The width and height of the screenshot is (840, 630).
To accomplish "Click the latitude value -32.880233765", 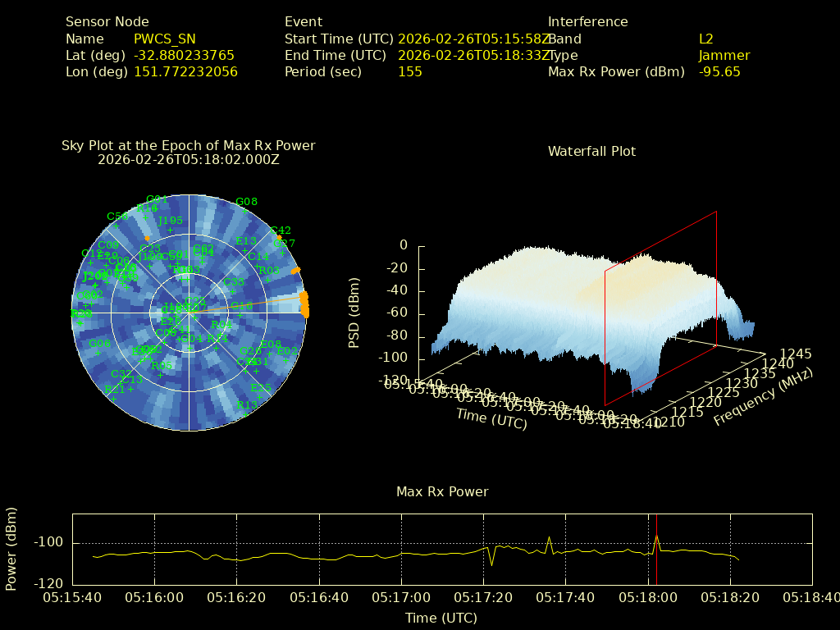I will pos(185,55).
